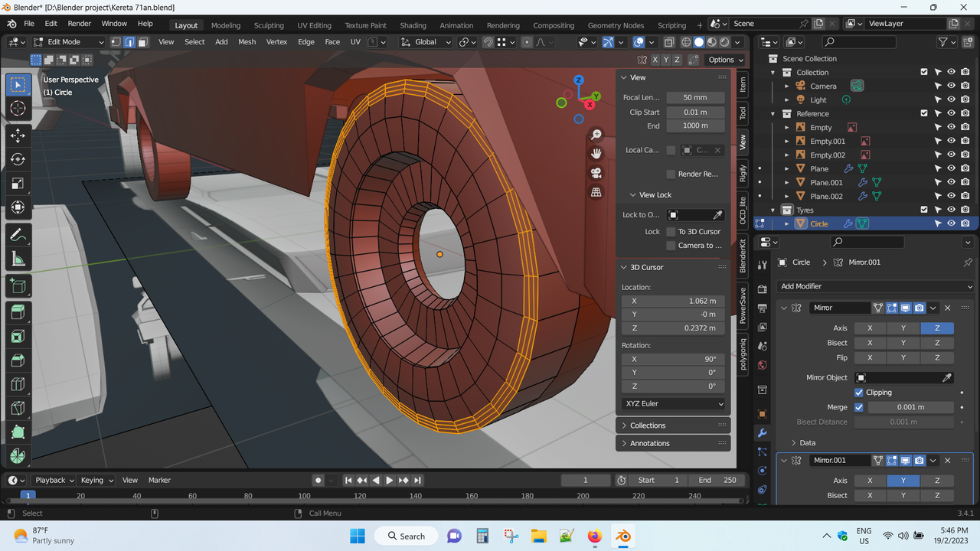Viewport: 980px width, 551px height.
Task: Enable Lock To 3D Cursor checkbox
Action: point(671,232)
